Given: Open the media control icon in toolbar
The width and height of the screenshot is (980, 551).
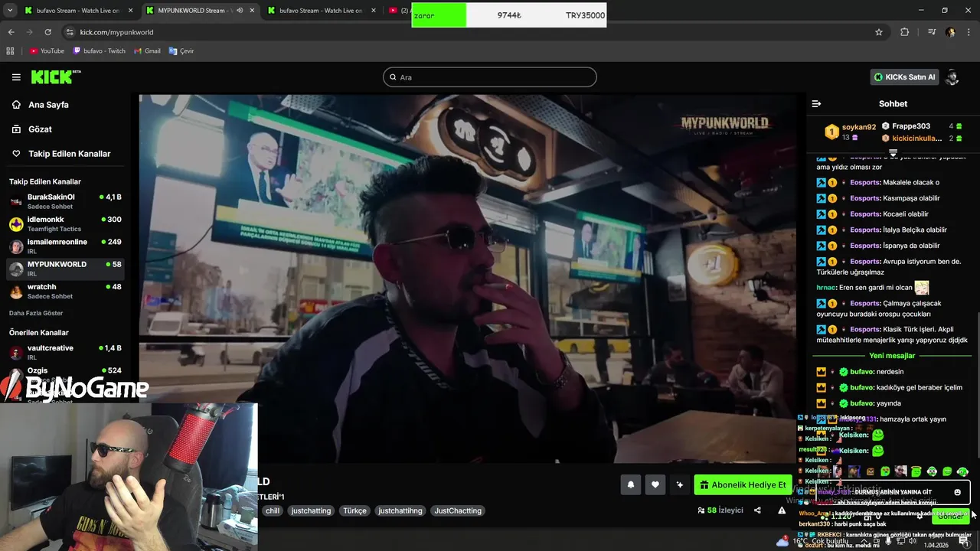Looking at the screenshot, I should coord(932,32).
